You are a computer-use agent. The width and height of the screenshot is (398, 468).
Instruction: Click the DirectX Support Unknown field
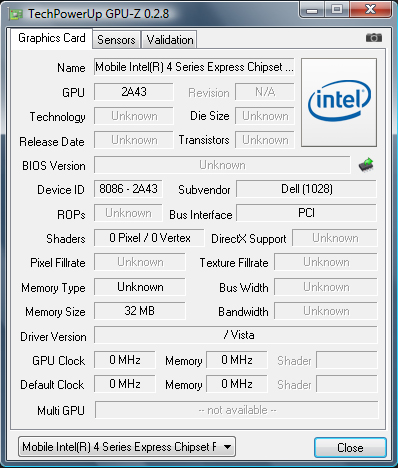[x=335, y=238]
